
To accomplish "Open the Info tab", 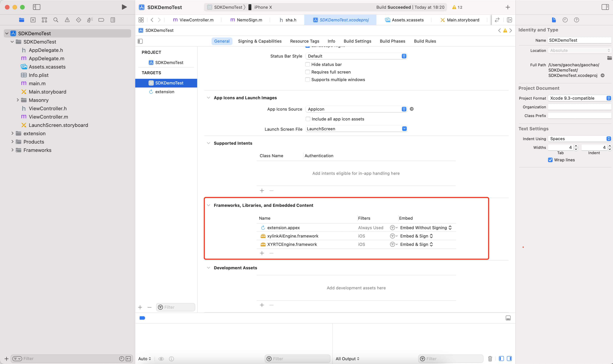I will (331, 41).
